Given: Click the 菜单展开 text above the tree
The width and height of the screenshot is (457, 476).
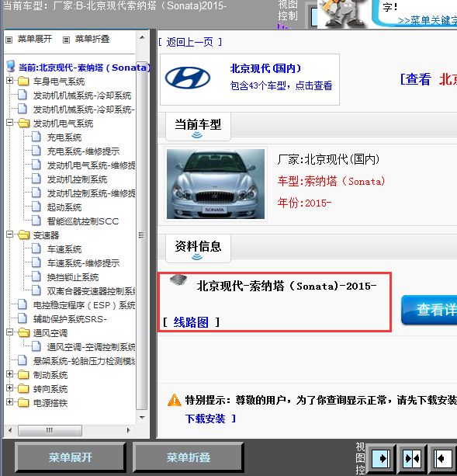Looking at the screenshot, I should click(x=35, y=39).
